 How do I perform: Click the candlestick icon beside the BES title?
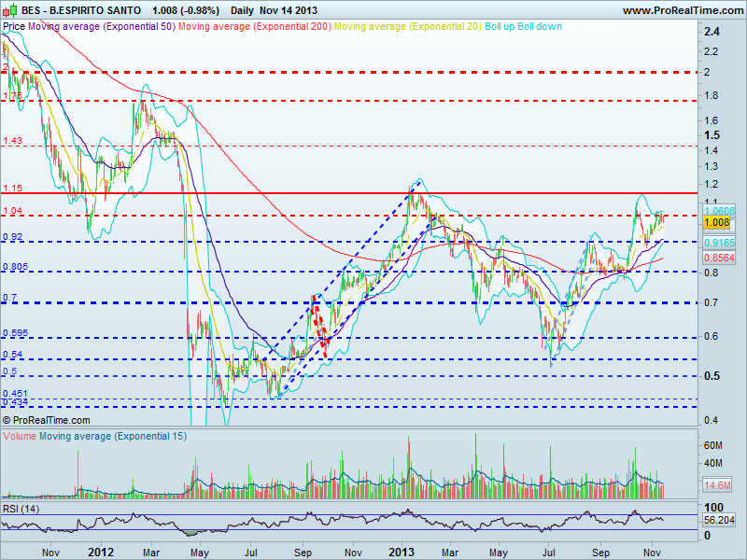pyautogui.click(x=9, y=10)
